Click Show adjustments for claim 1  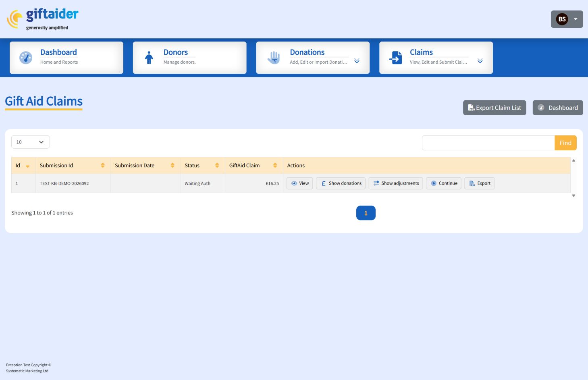[x=396, y=183]
